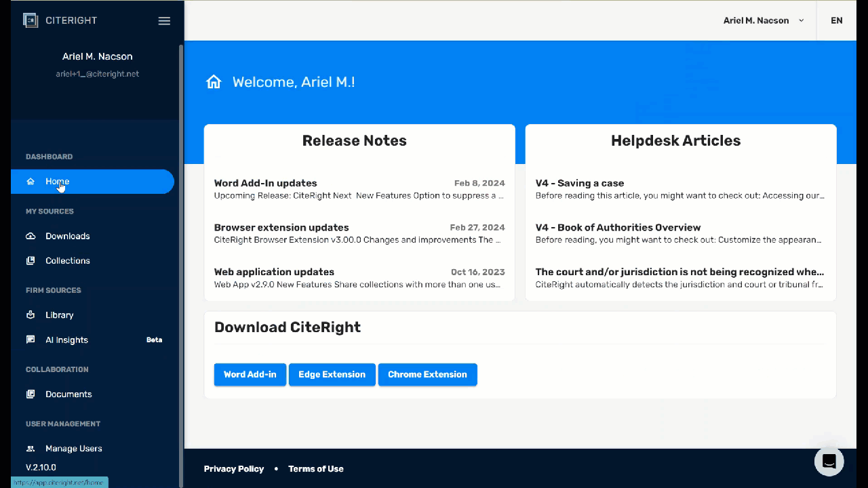
Task: Download the Word Add-in
Action: [x=250, y=374]
